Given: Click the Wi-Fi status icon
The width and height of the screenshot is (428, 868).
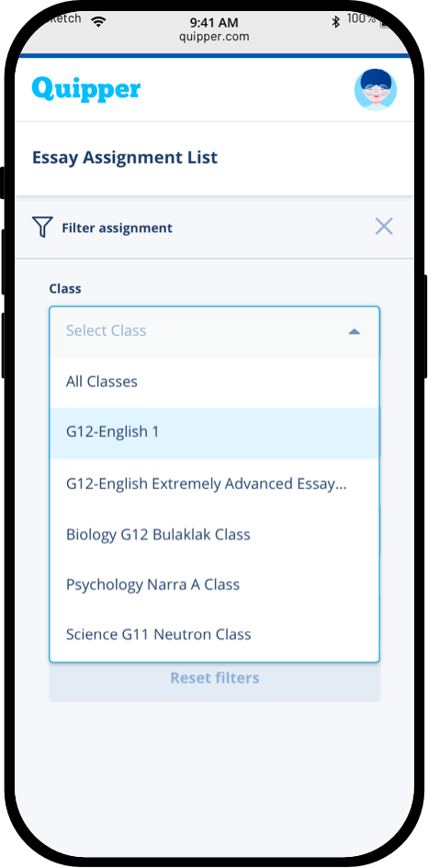Looking at the screenshot, I should pyautogui.click(x=98, y=22).
